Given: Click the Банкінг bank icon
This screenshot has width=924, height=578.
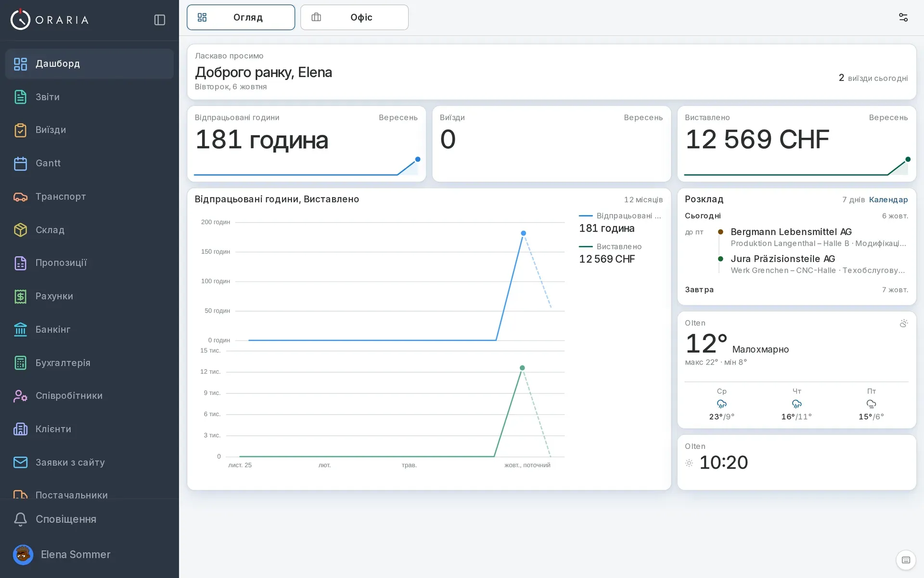Looking at the screenshot, I should click(x=20, y=329).
